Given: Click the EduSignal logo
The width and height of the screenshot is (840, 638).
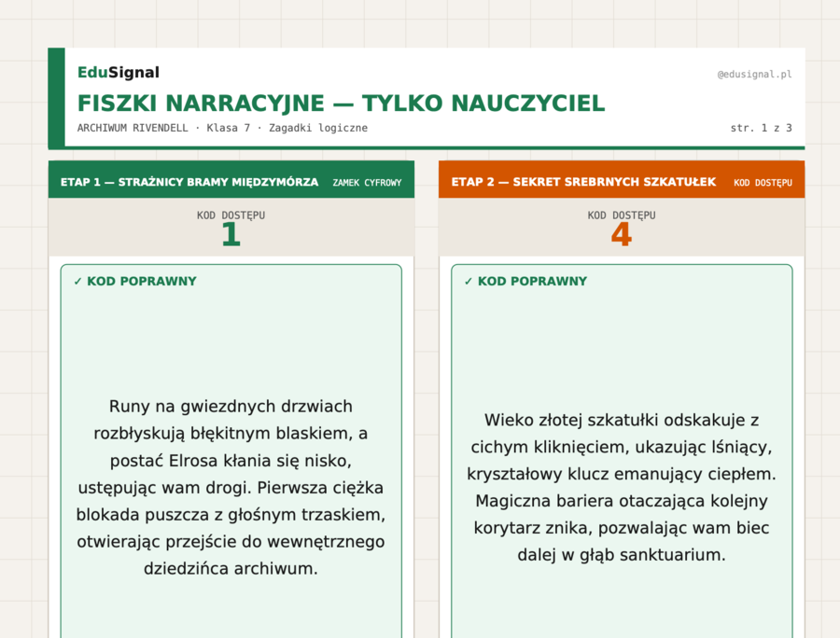Looking at the screenshot, I should [x=119, y=72].
